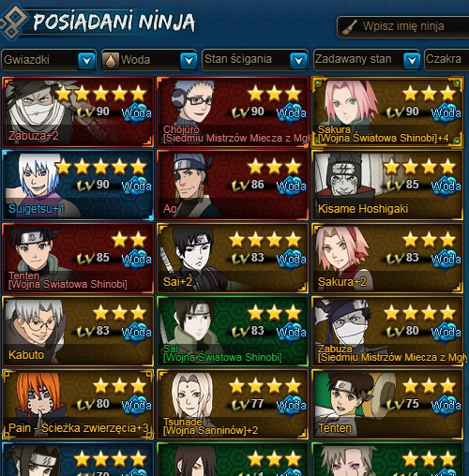This screenshot has width=469, height=476.
Task: Expand the Gwiazdki filter dropdown
Action: pyautogui.click(x=86, y=60)
